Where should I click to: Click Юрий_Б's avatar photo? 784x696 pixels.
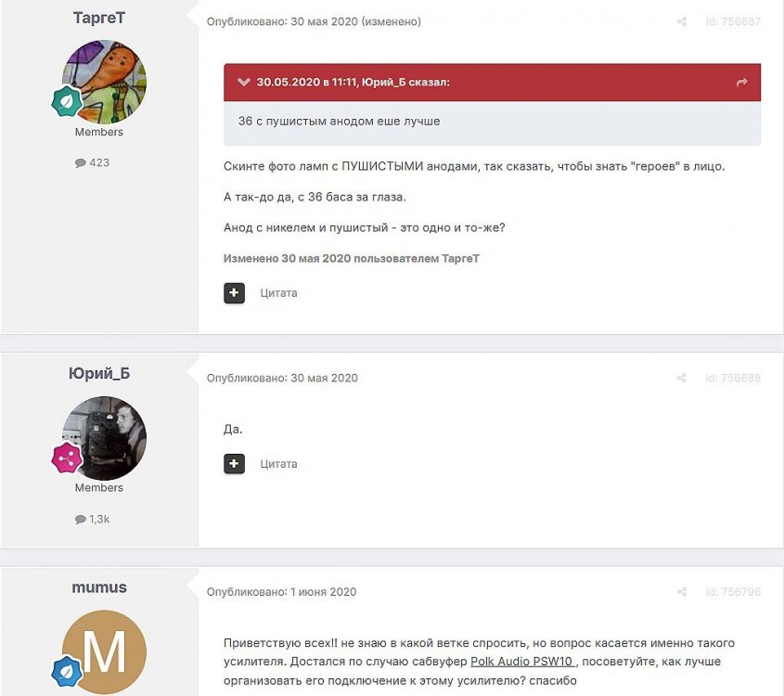pyautogui.click(x=104, y=439)
